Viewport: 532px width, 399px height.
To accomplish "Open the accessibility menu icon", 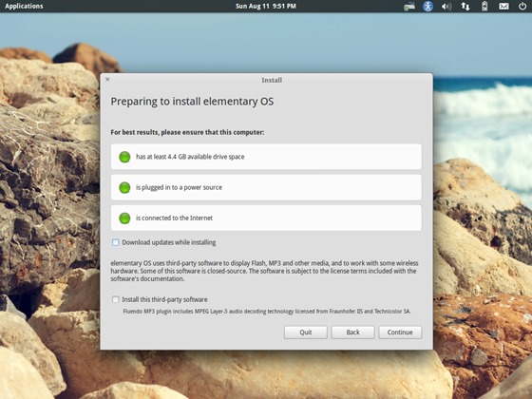I will coord(427,6).
